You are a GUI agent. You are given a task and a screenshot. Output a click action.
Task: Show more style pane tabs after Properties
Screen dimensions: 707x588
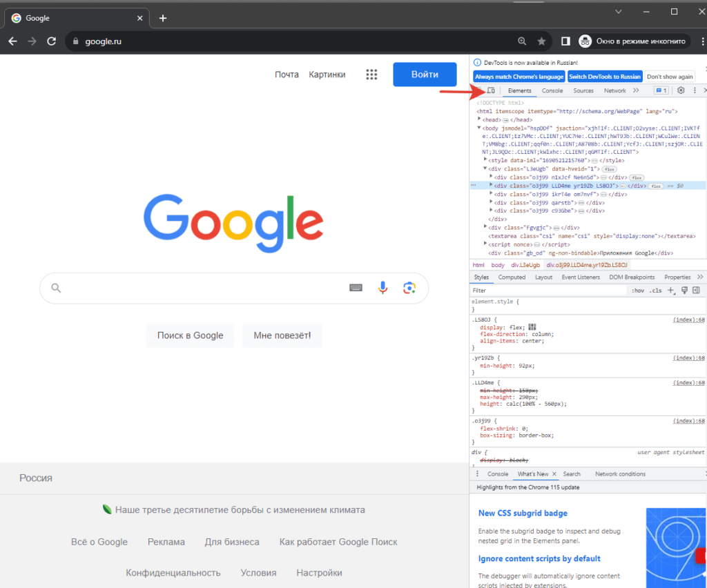700,277
